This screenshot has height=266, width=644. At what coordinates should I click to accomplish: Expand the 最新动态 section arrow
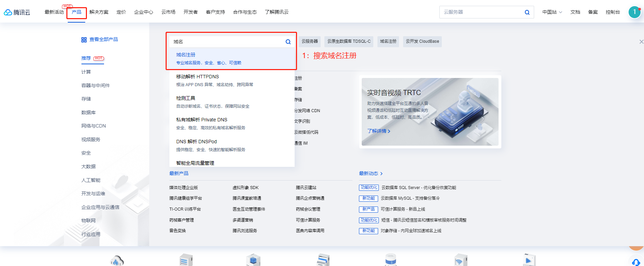coord(381,174)
